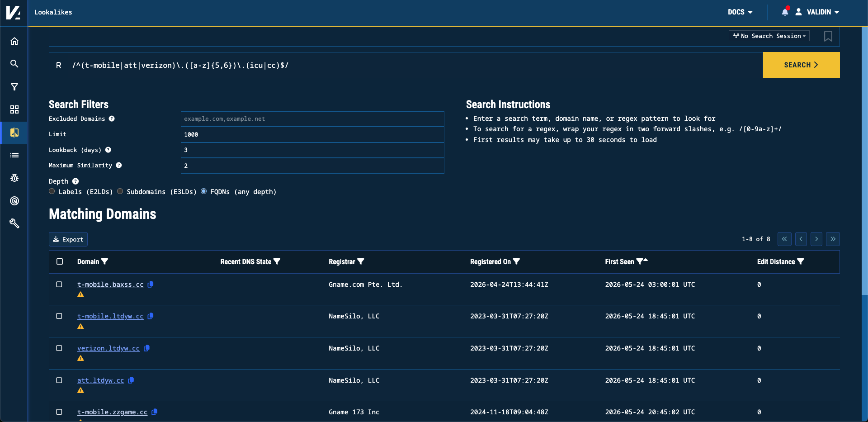This screenshot has width=868, height=422.
Task: Go to next results page
Action: pos(816,239)
